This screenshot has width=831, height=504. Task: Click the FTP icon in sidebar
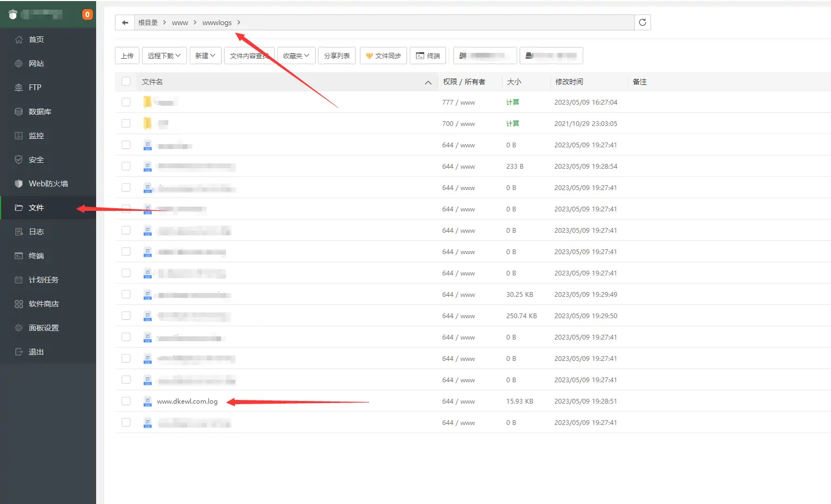pyautogui.click(x=19, y=88)
